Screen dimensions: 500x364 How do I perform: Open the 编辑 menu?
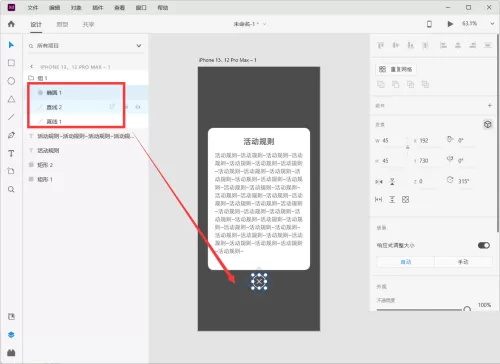click(54, 8)
